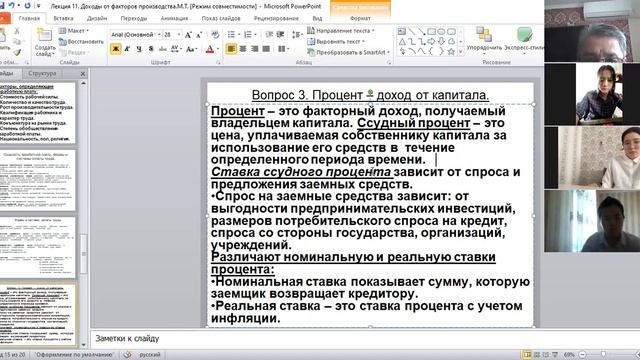Viewport: 640px width, 360px height.
Task: Open the Переходы ribbon tab
Action: [x=133, y=18]
